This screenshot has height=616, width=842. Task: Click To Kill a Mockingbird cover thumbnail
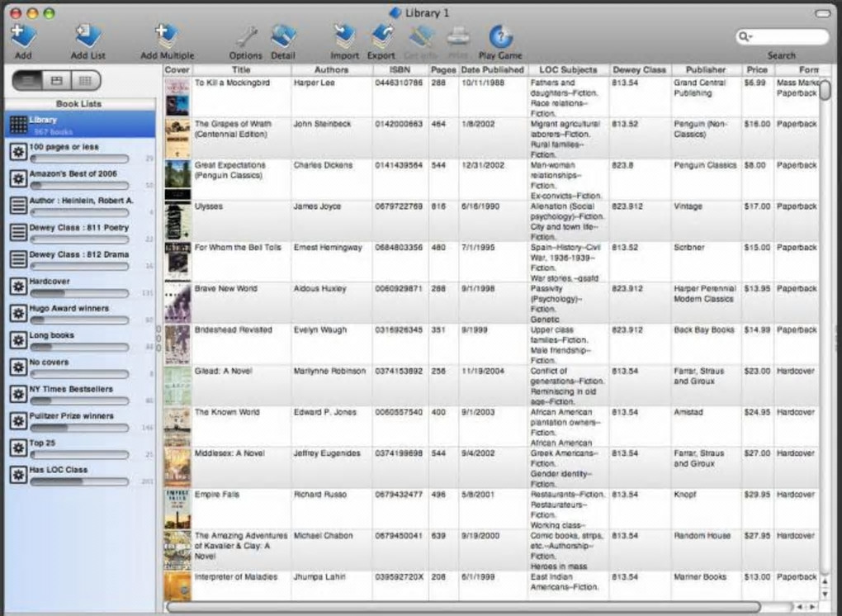pos(177,97)
